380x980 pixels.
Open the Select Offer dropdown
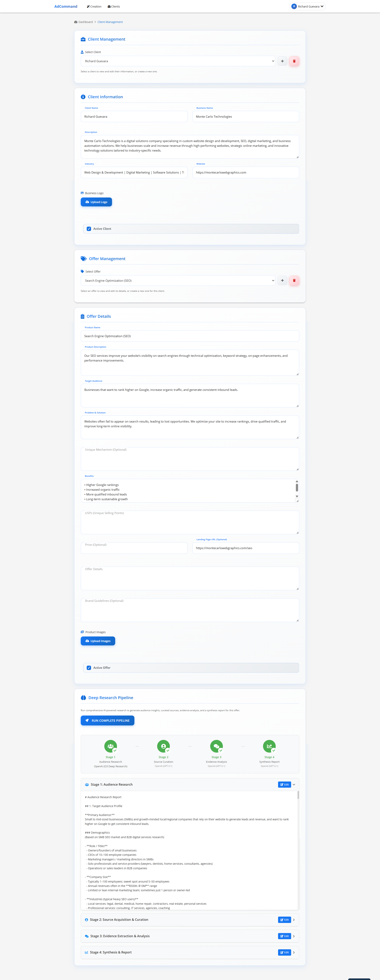click(x=178, y=281)
